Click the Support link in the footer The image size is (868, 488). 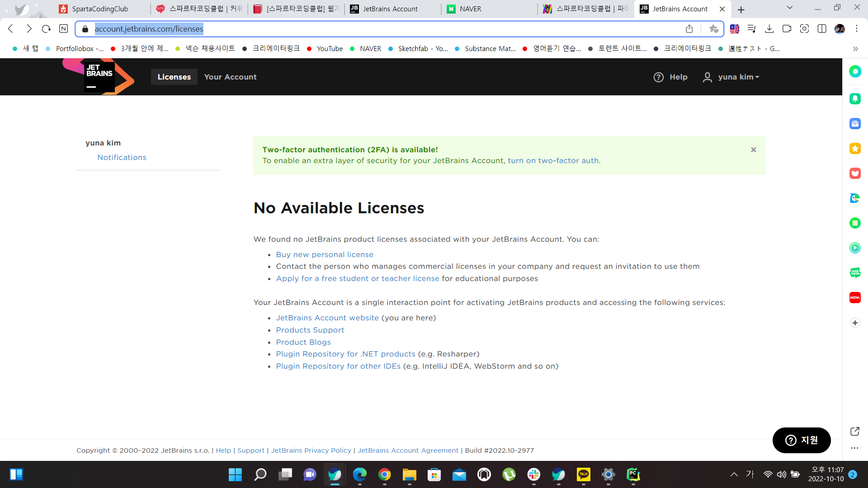pos(251,450)
